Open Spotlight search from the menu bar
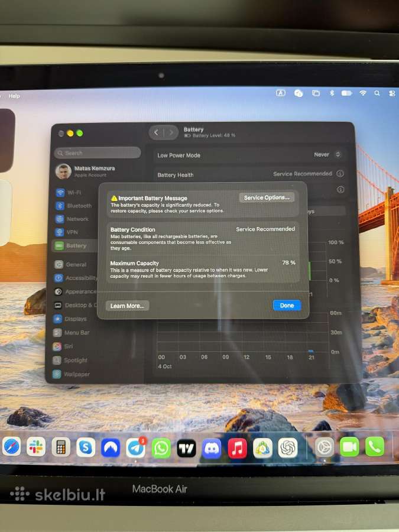Viewport: 399px width, 532px height. (x=377, y=93)
